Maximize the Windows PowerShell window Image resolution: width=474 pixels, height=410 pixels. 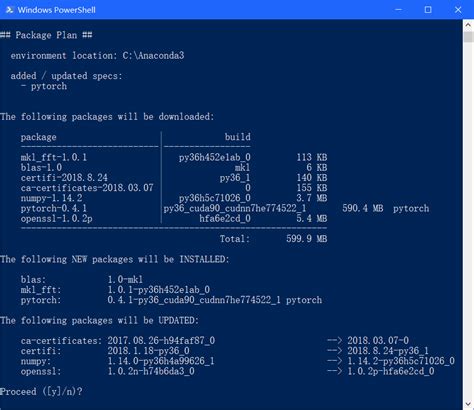(428, 10)
